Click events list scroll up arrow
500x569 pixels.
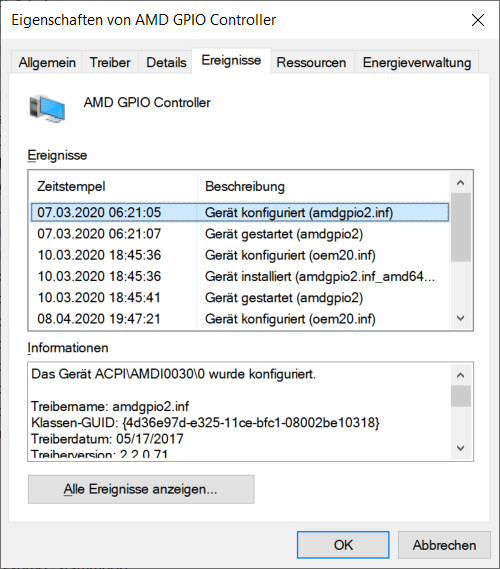[460, 183]
